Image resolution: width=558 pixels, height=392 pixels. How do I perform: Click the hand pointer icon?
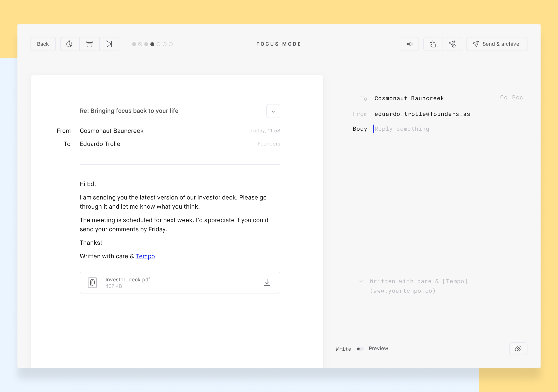click(x=433, y=44)
